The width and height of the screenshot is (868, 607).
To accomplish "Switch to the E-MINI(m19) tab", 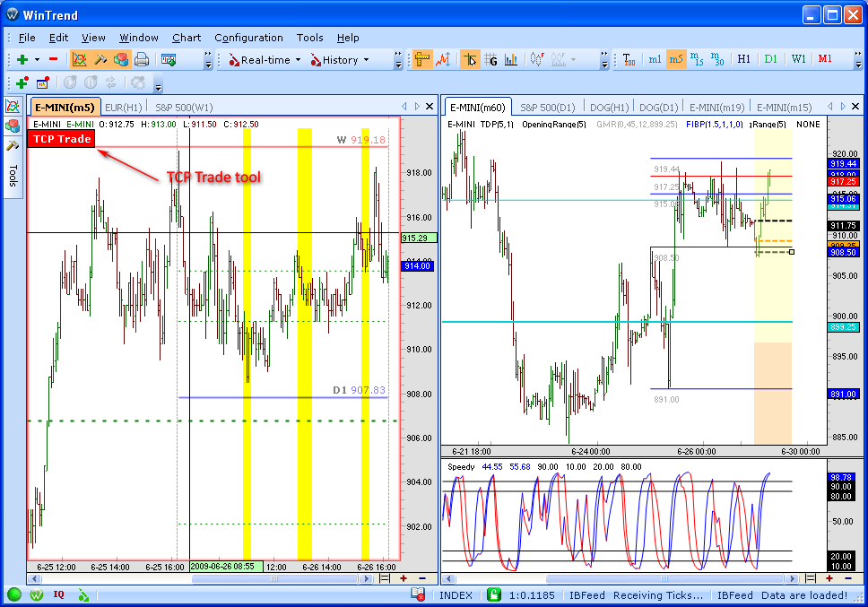I will pos(716,108).
